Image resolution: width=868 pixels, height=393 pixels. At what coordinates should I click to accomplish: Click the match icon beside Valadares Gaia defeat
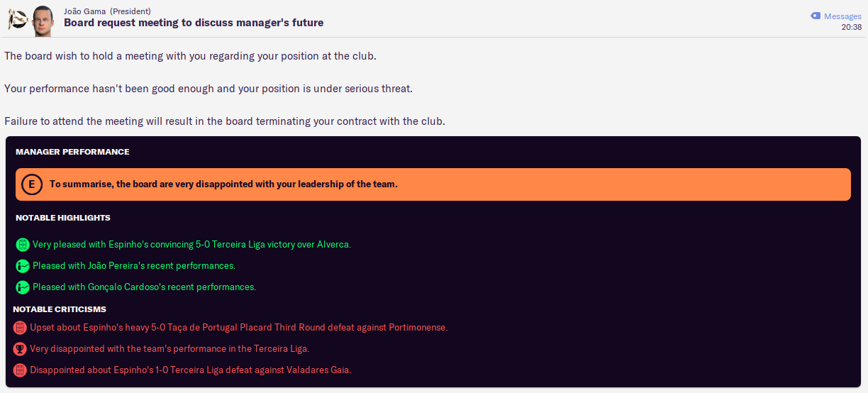click(x=20, y=370)
